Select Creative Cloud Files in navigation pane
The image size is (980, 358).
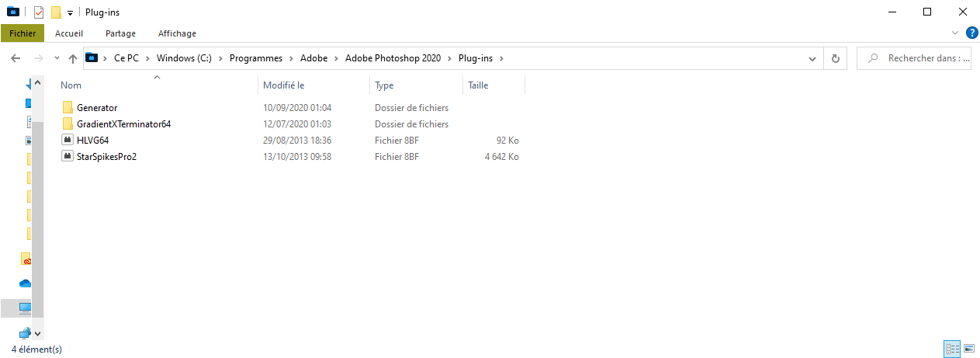(26, 259)
